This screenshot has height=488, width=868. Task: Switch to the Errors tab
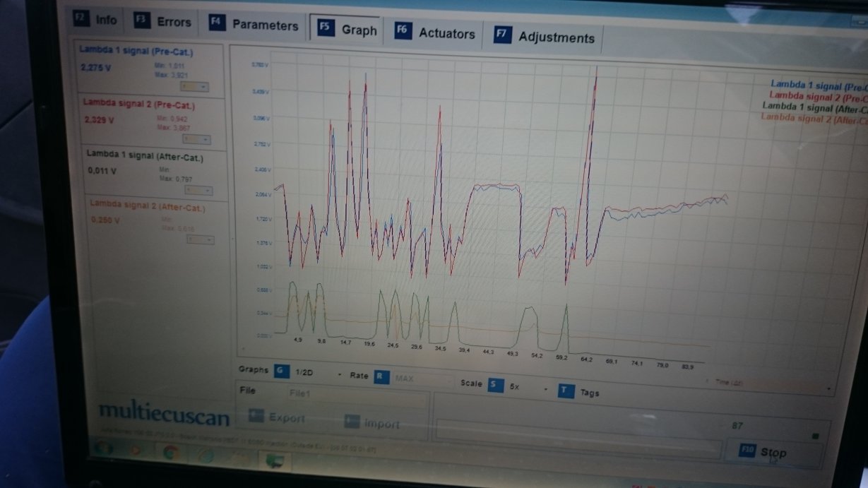(x=164, y=22)
